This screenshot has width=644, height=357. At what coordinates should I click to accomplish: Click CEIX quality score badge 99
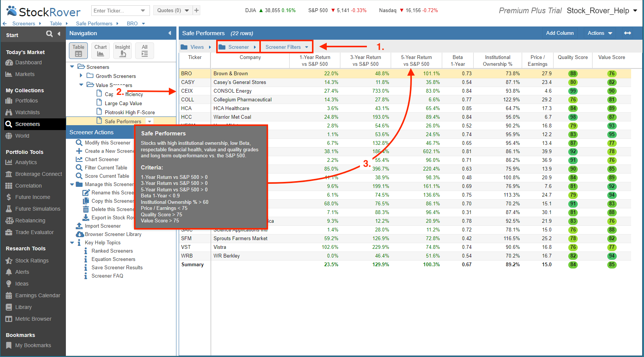pyautogui.click(x=573, y=91)
